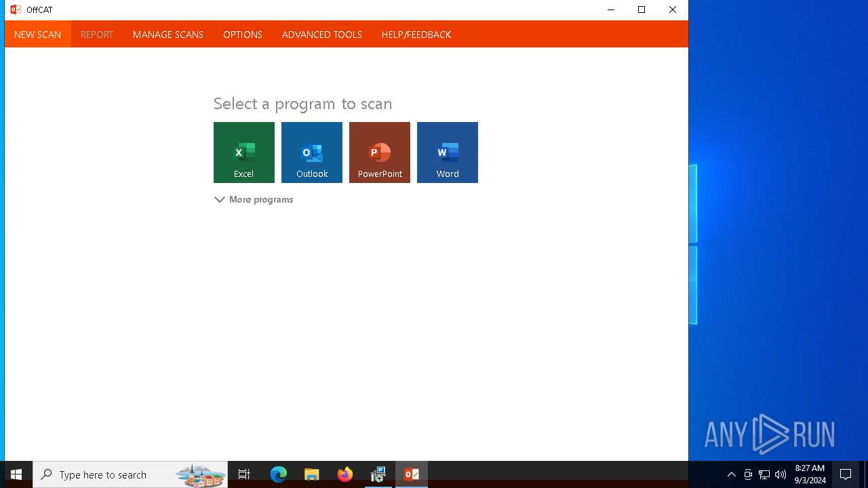Close the OffCAT window
868x488 pixels.
(x=673, y=9)
